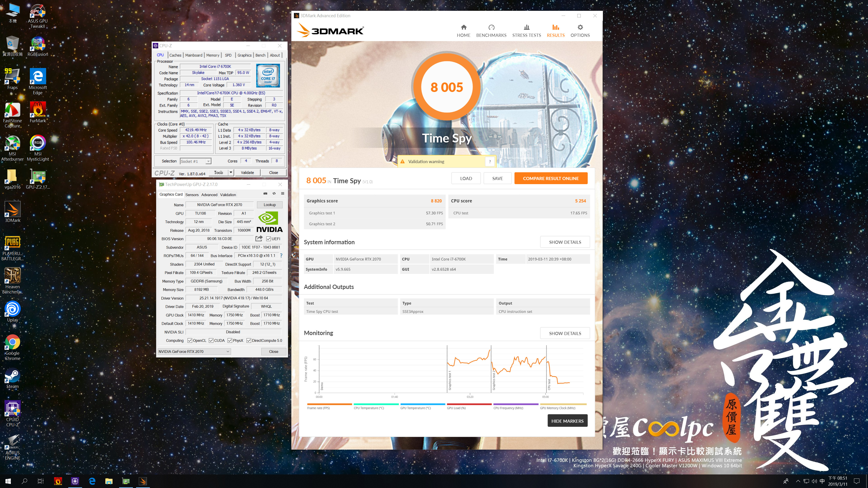Show hidden system tray icons chevron

797,481
